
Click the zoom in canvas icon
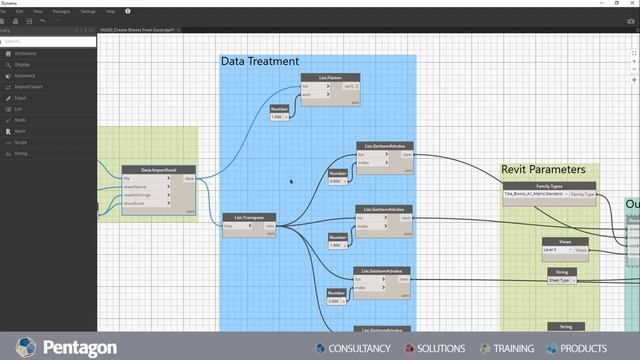tap(634, 62)
